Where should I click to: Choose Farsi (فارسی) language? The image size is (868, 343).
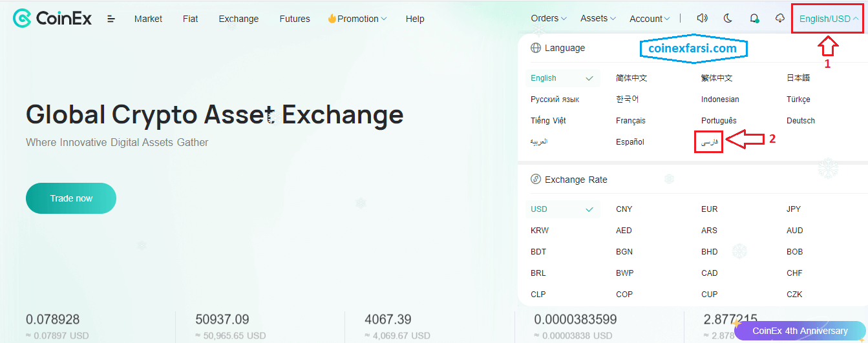(708, 142)
